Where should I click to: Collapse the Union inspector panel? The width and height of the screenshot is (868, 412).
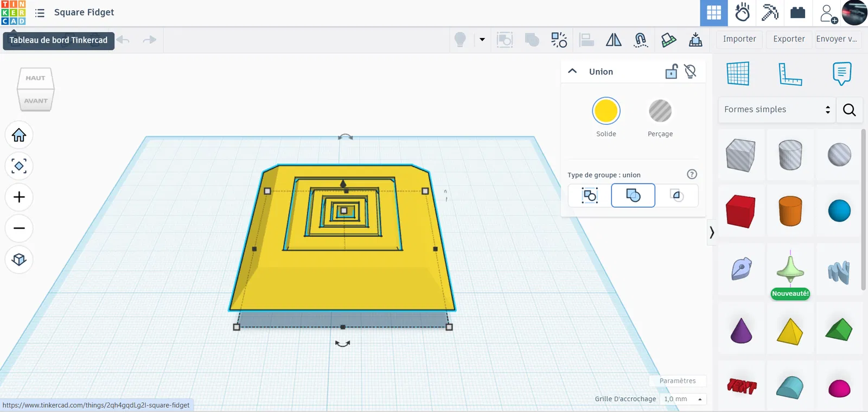[x=572, y=71]
